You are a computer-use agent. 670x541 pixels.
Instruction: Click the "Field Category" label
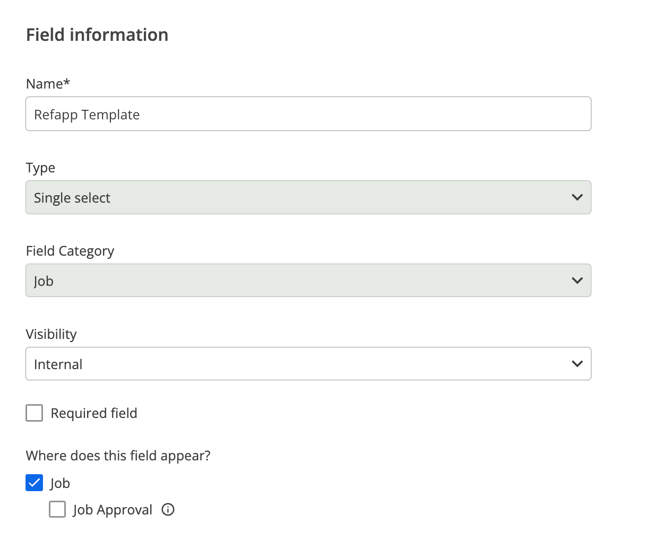point(70,251)
